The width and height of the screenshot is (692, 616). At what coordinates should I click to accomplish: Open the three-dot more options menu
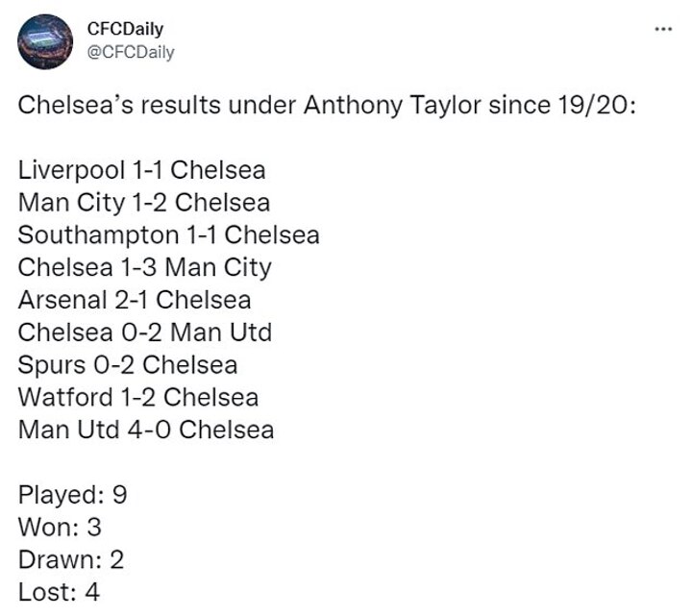[x=662, y=29]
